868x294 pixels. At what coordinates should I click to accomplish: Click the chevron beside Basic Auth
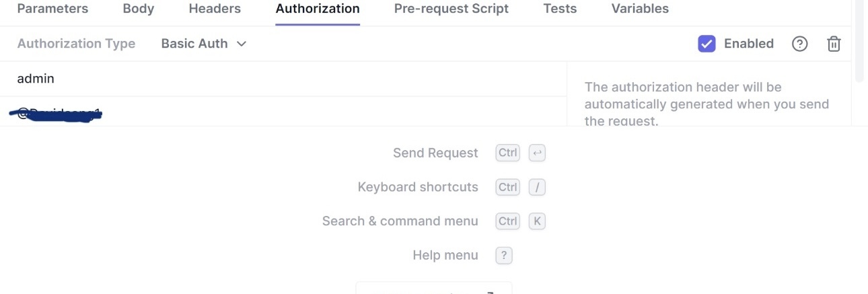242,44
